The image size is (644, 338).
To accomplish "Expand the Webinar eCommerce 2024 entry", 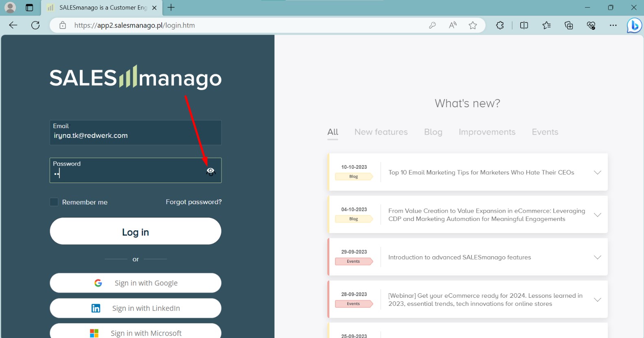I will tap(597, 300).
